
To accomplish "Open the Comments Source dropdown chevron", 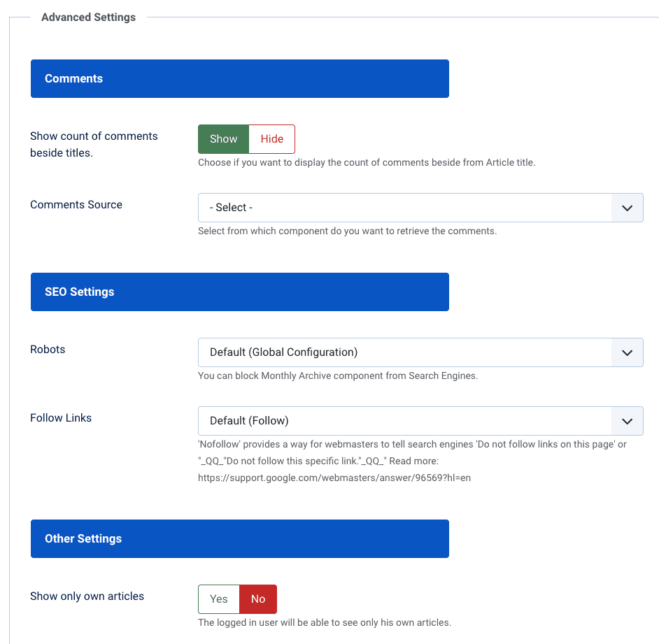I will point(627,207).
